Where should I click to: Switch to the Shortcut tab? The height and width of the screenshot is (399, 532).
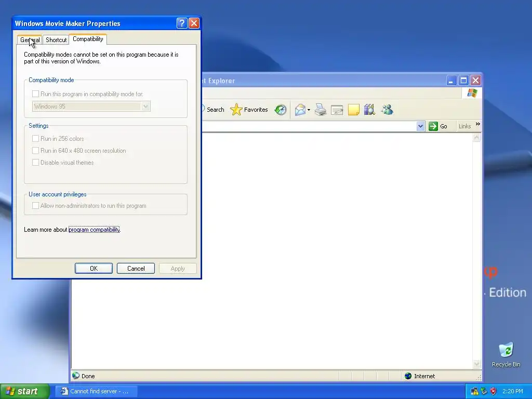(56, 39)
